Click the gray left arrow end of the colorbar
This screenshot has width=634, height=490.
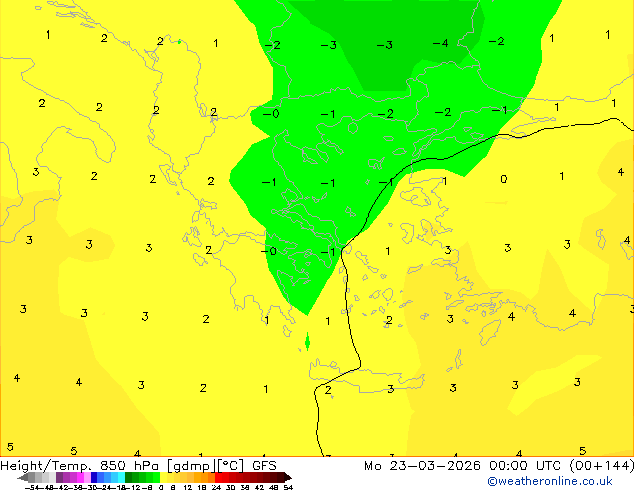(23, 477)
